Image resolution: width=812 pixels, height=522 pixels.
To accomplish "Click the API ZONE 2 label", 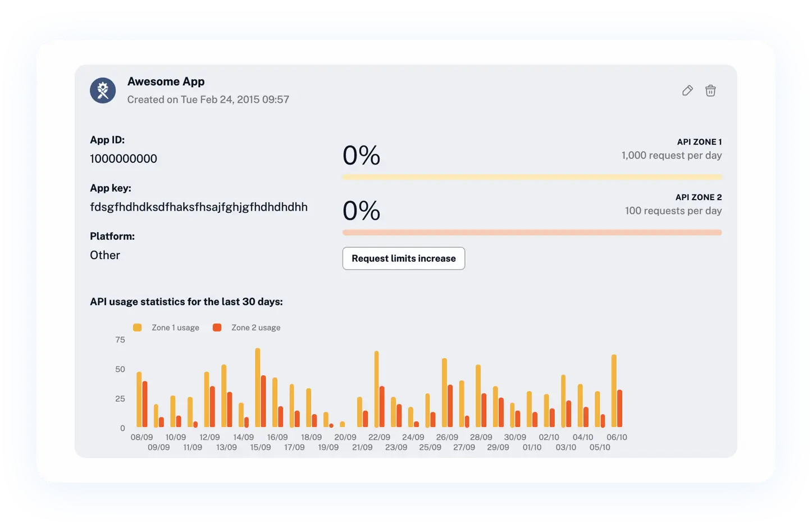I will (699, 197).
